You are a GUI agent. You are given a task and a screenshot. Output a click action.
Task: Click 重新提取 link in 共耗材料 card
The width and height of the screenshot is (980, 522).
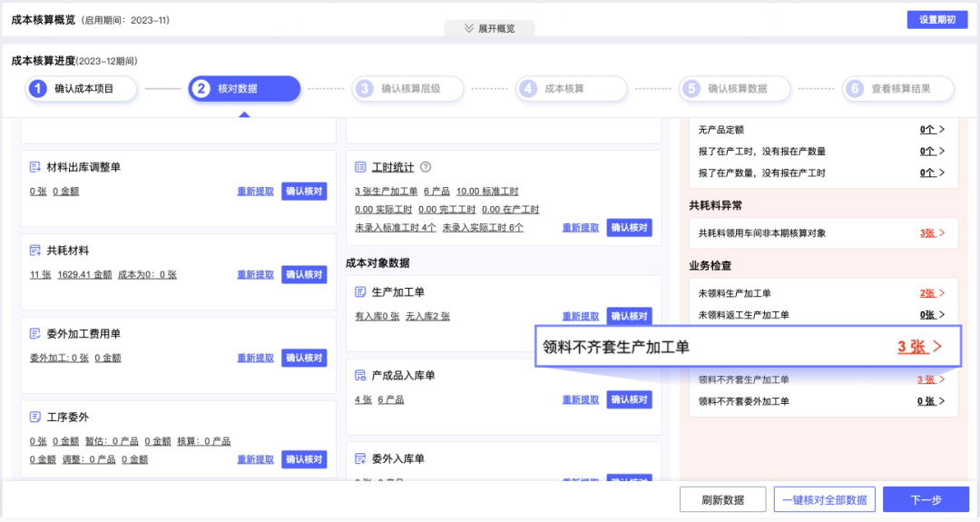(255, 274)
